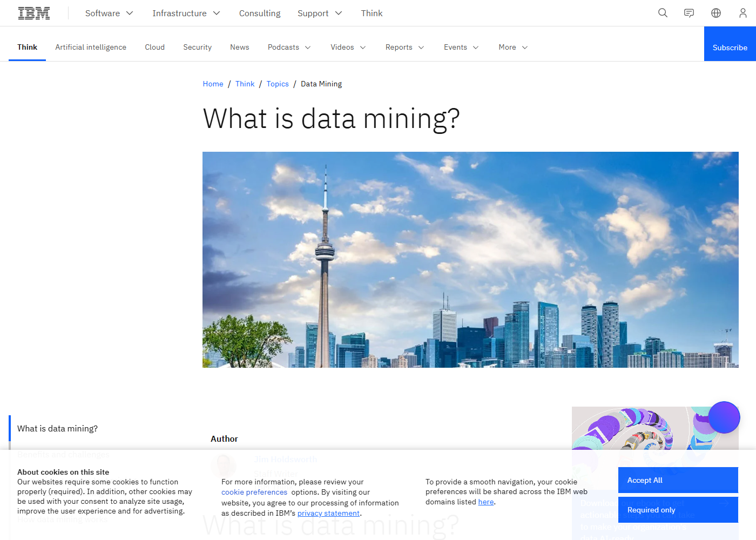This screenshot has height=540, width=756.
Task: Click the IBM logo
Action: tap(34, 13)
